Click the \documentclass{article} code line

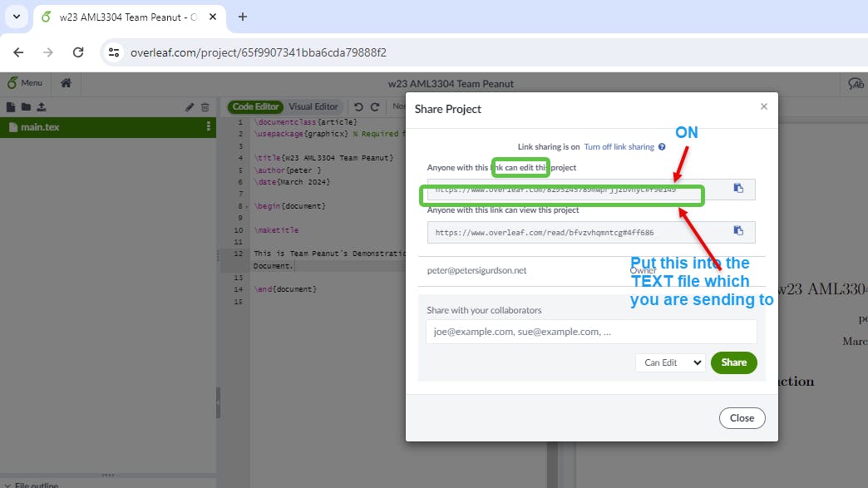click(306, 122)
